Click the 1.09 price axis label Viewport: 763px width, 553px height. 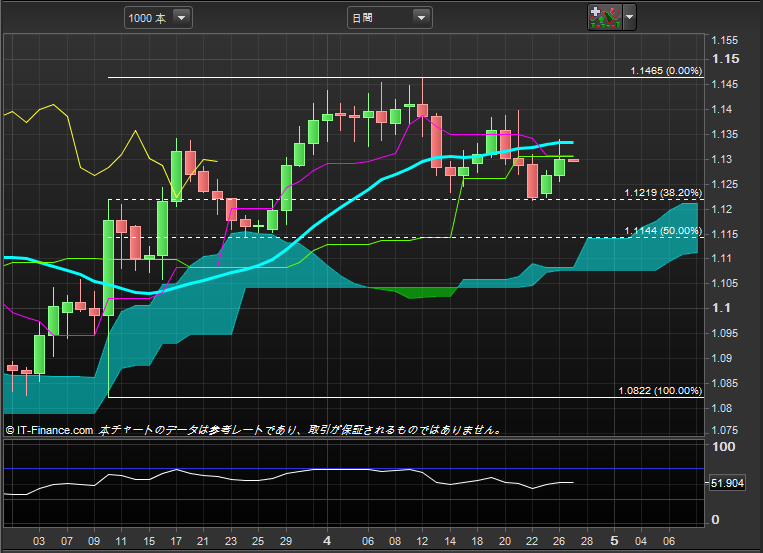pyautogui.click(x=721, y=358)
